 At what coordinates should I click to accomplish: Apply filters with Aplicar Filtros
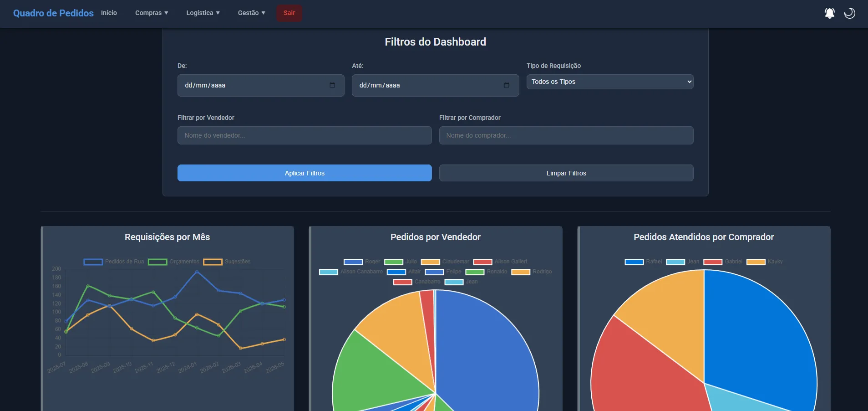pos(305,173)
